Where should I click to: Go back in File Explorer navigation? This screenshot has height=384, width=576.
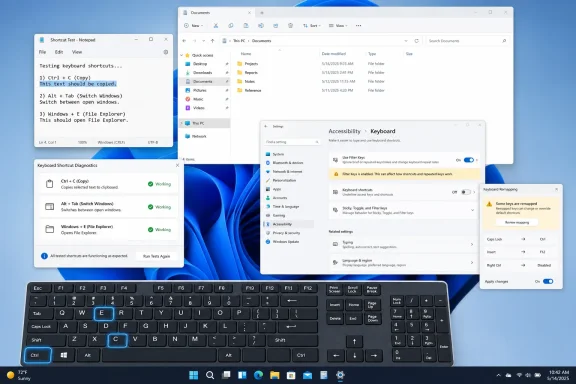tap(184, 41)
